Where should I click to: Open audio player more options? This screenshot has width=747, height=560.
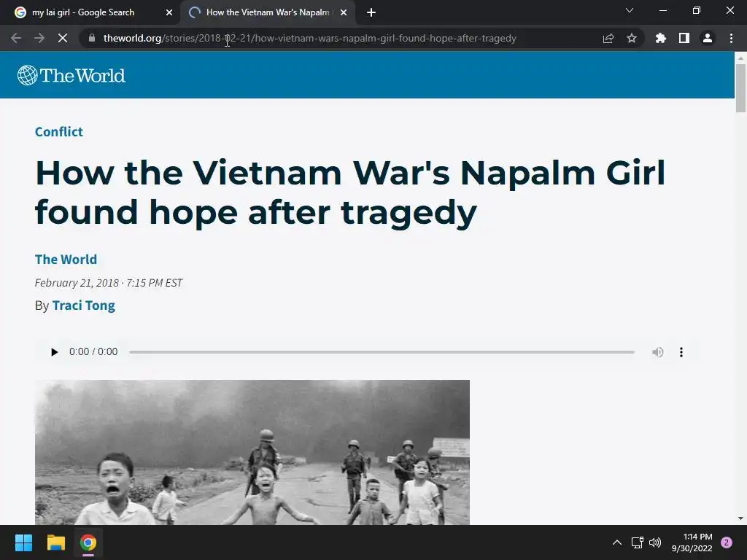point(681,352)
